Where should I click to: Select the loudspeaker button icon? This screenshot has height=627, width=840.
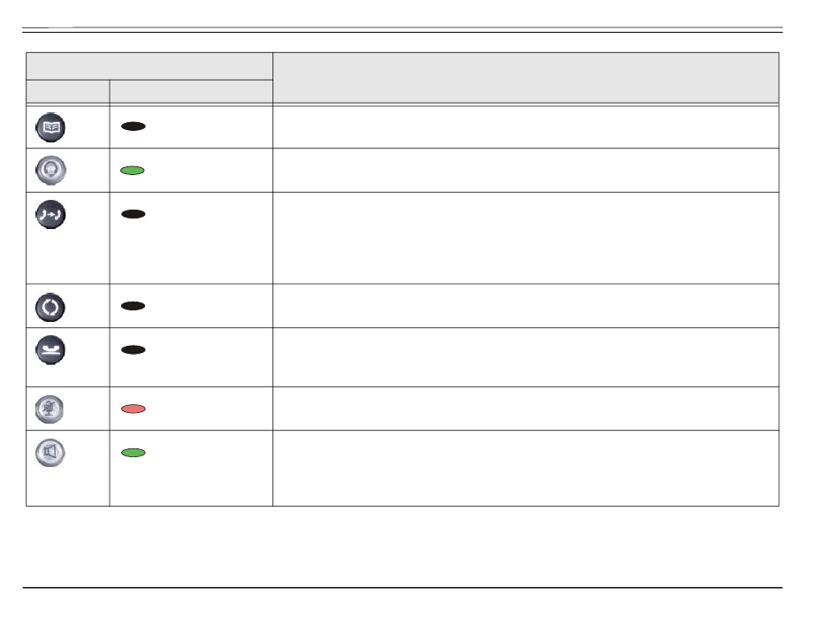50,453
